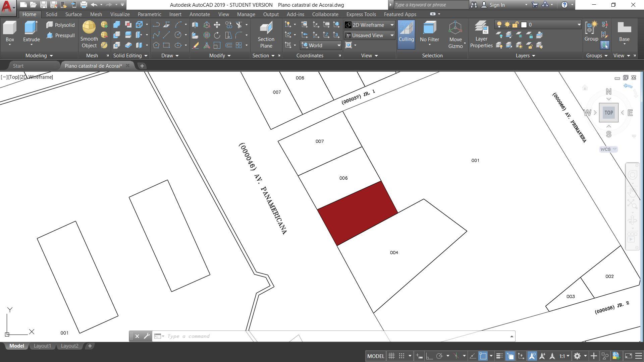Switch to the Start file tab
The height and width of the screenshot is (362, 644).
point(18,66)
